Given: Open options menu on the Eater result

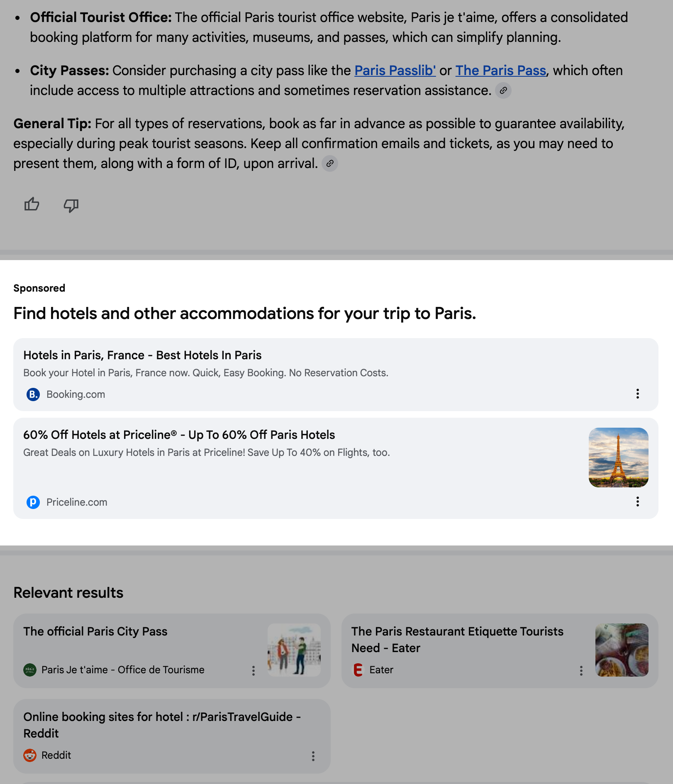Looking at the screenshot, I should coord(580,671).
